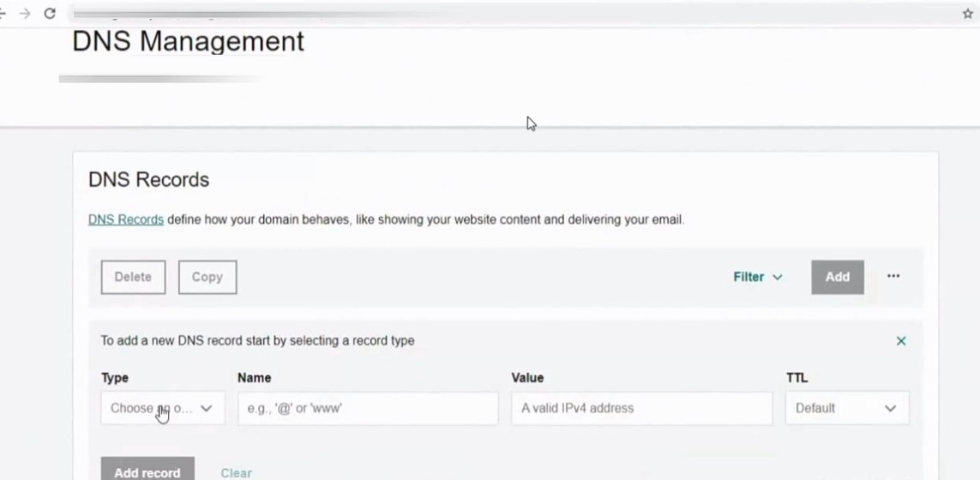The width and height of the screenshot is (980, 480).
Task: Open the DNS Records help link
Action: click(x=126, y=219)
